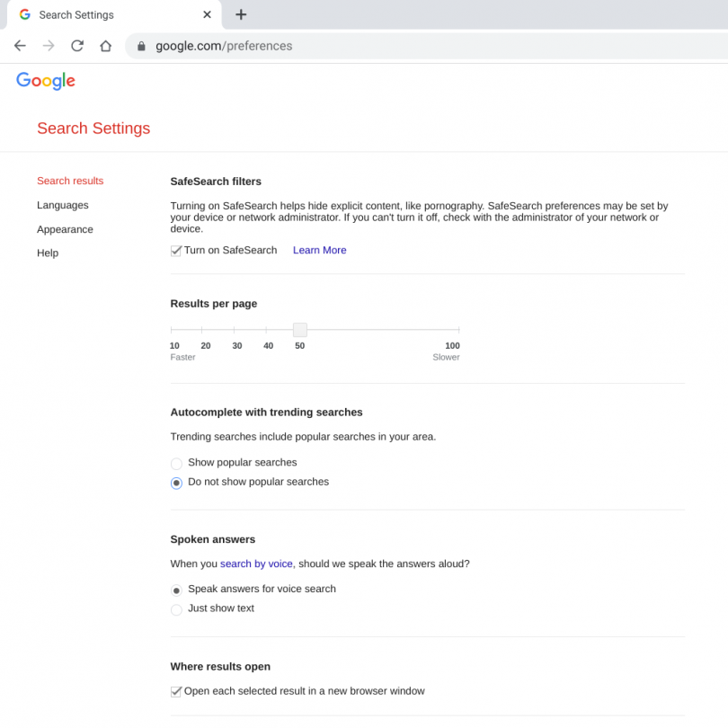728x728 pixels.
Task: Open the browser home page
Action: tap(105, 45)
